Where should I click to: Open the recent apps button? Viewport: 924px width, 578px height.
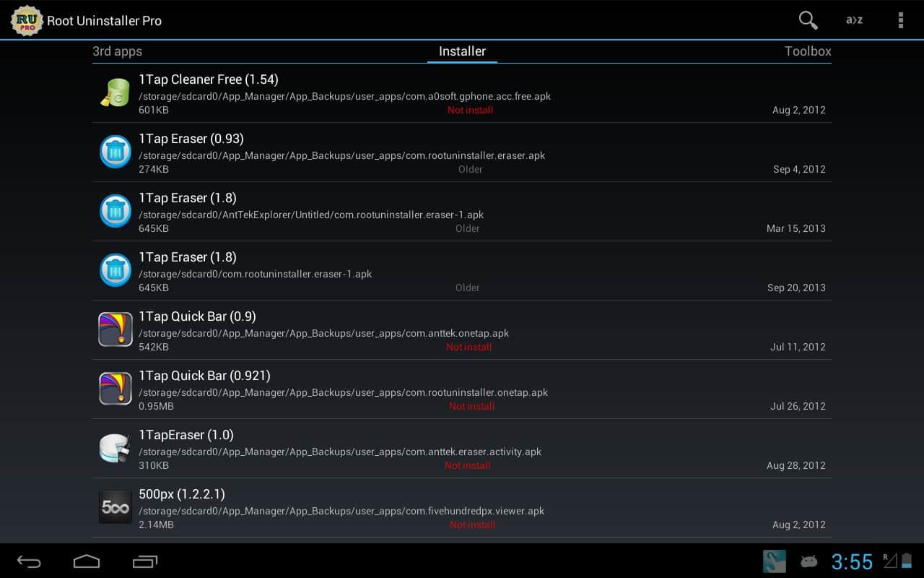(145, 561)
